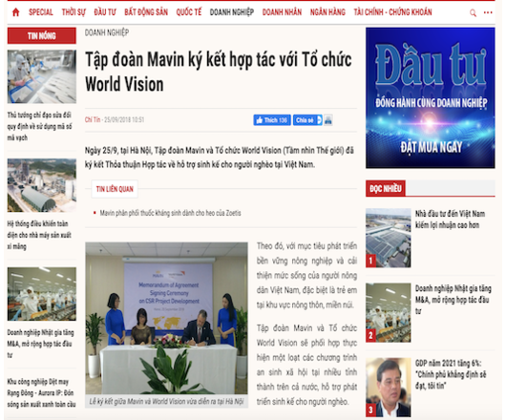Open the DOANH NHÂN section
Viewport: 506px width, 420px height.
tap(282, 12)
